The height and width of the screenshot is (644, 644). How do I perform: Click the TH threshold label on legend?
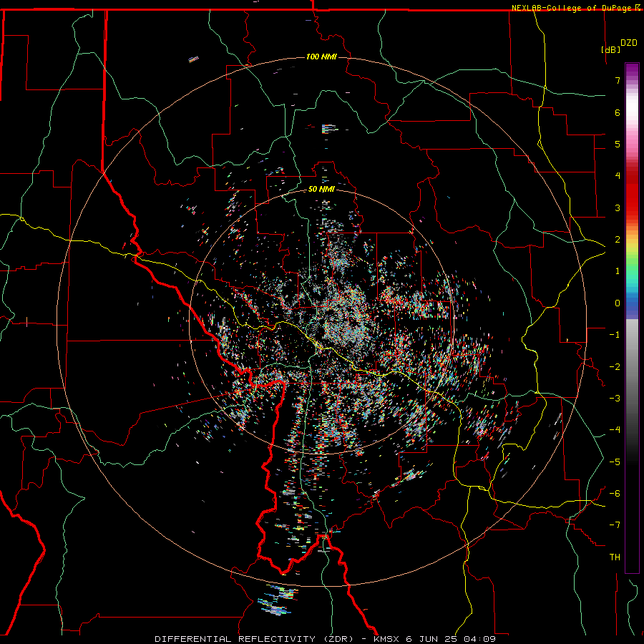click(615, 557)
